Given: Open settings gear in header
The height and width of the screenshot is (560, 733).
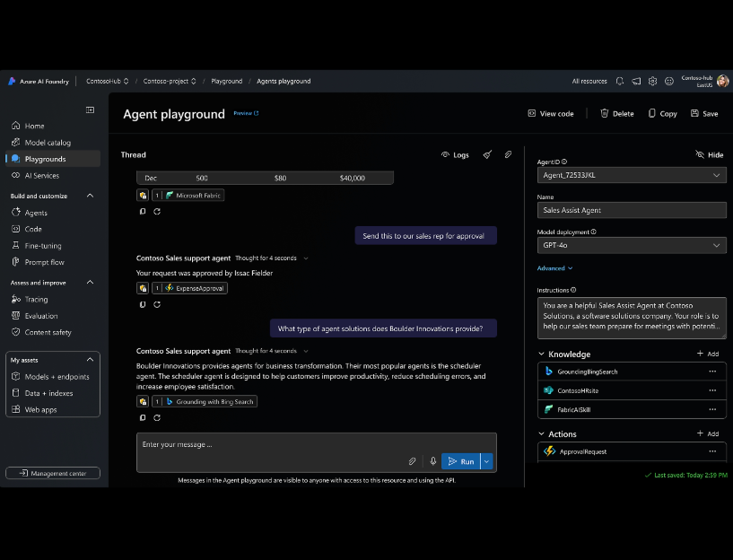Looking at the screenshot, I should [652, 81].
